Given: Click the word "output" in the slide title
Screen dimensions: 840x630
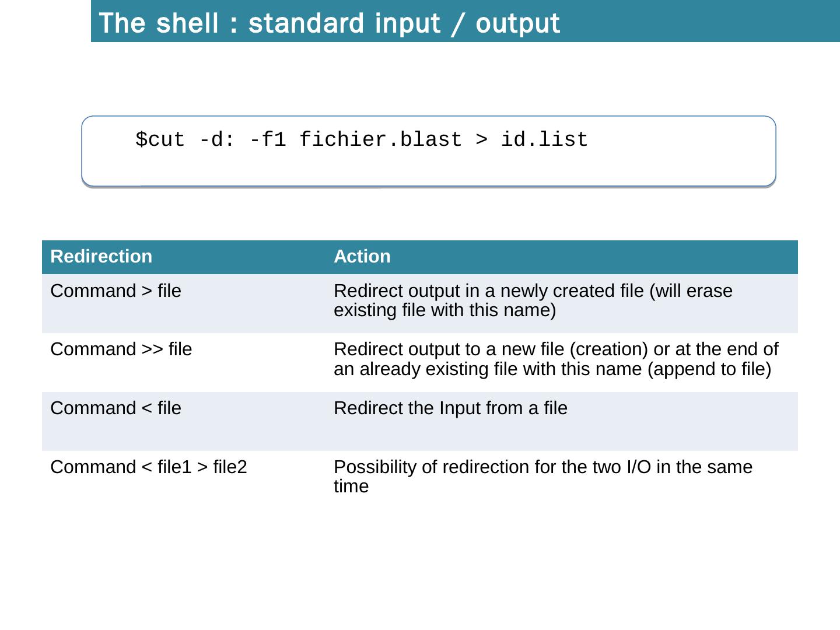Looking at the screenshot, I should 517,23.
